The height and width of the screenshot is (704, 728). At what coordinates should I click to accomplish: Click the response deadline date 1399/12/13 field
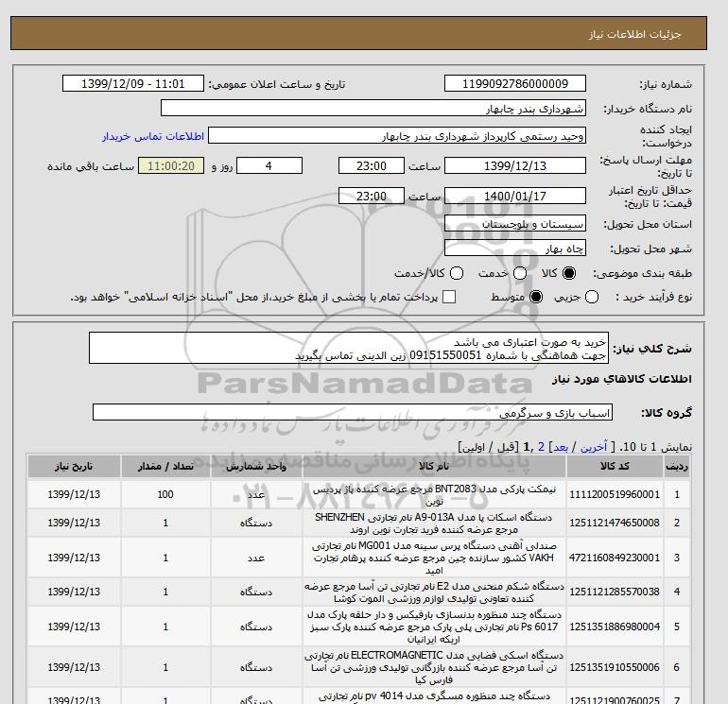515,165
